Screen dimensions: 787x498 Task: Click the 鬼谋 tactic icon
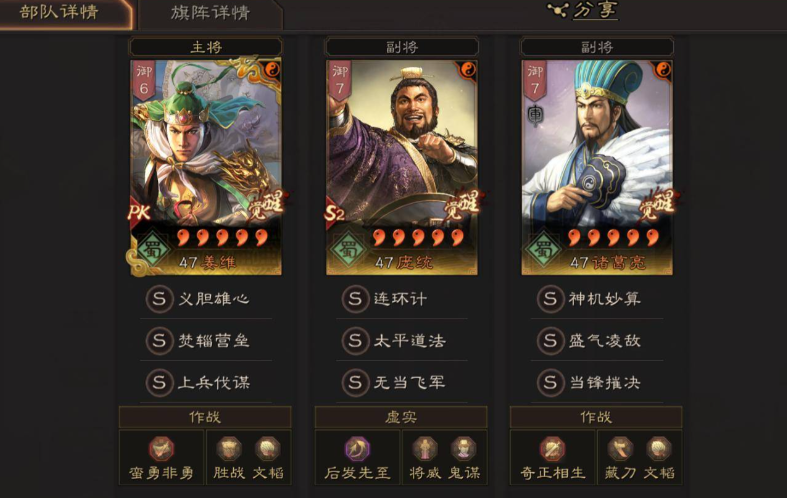(463, 448)
